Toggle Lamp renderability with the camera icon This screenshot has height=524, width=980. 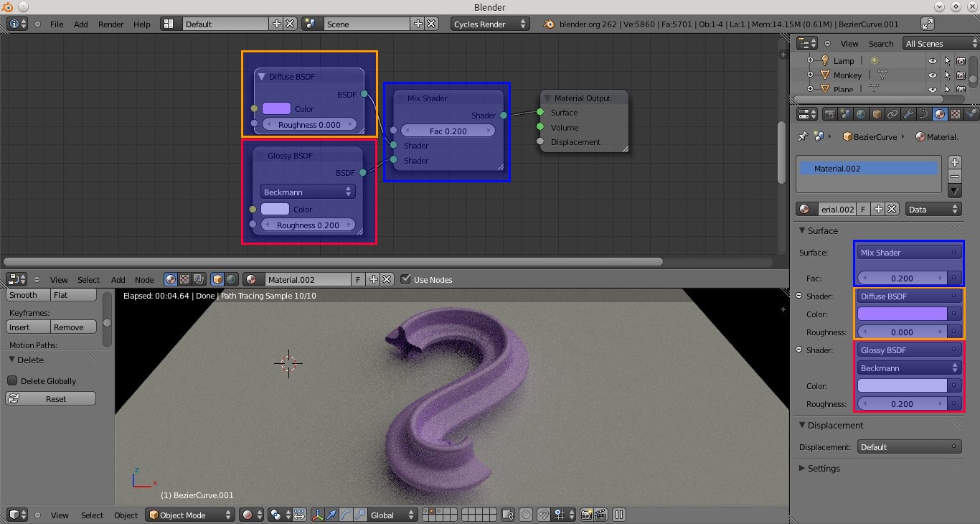[x=961, y=61]
